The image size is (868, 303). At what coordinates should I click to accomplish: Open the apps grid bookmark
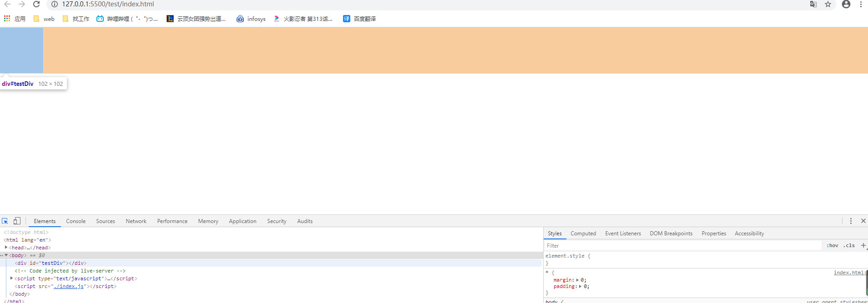coord(15,19)
